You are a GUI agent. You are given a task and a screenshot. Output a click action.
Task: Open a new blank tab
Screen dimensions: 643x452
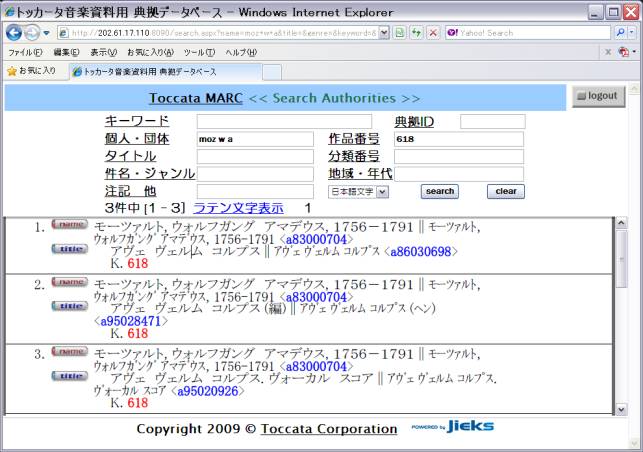pyautogui.click(x=272, y=72)
